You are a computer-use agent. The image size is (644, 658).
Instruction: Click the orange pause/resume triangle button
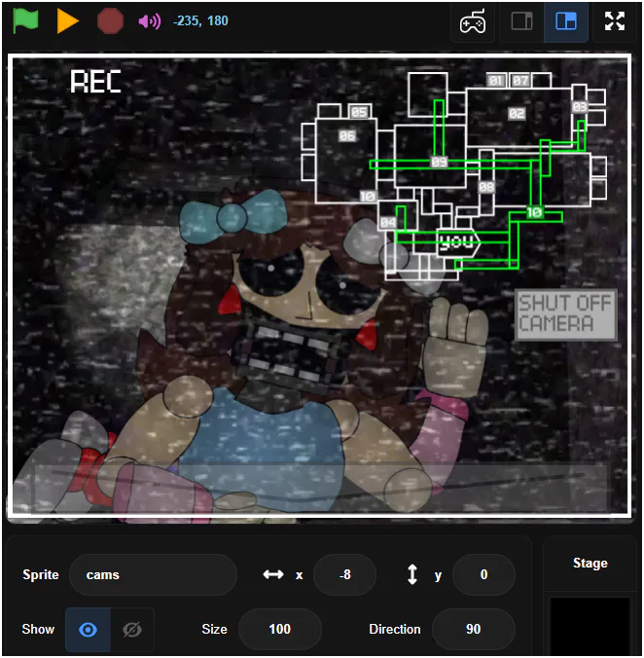[x=68, y=21]
